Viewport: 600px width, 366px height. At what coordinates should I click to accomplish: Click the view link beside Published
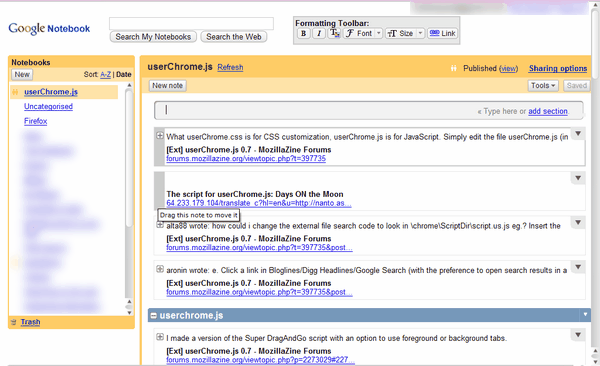[509, 69]
